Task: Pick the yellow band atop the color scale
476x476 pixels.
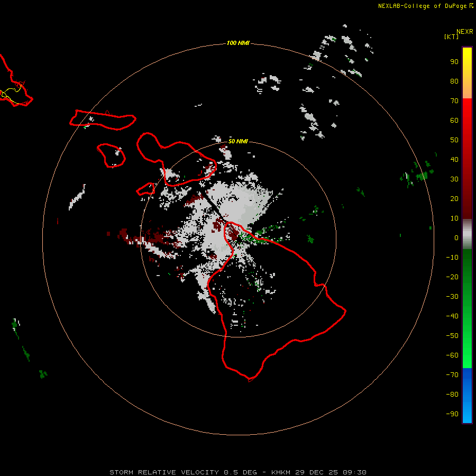Action: point(467,73)
